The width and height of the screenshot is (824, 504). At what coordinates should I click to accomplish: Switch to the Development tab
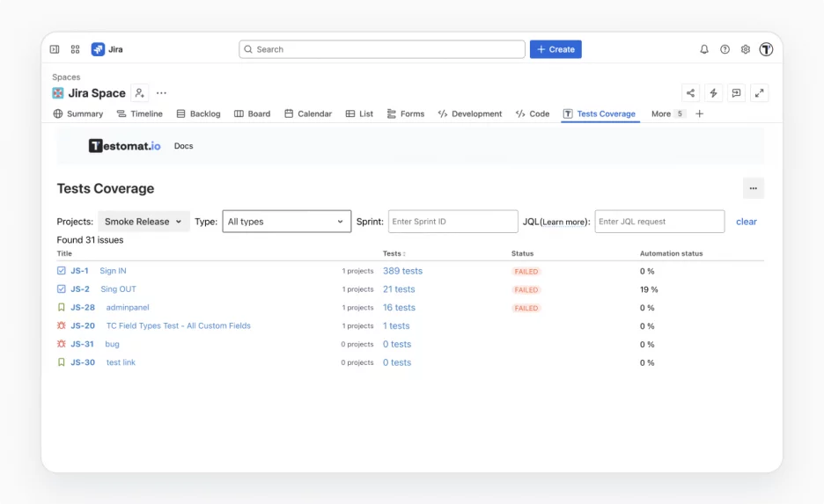point(470,114)
